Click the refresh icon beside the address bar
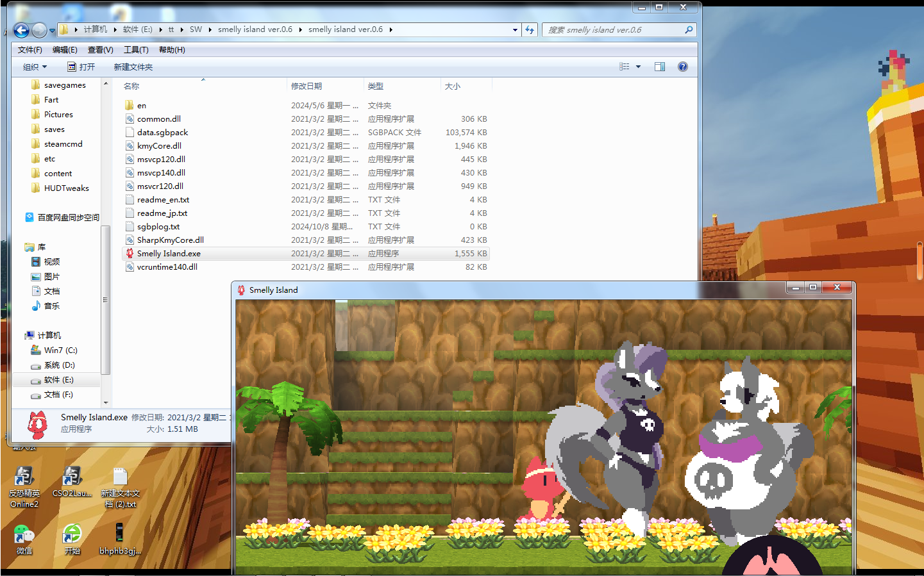Image resolution: width=924 pixels, height=576 pixels. tap(530, 29)
